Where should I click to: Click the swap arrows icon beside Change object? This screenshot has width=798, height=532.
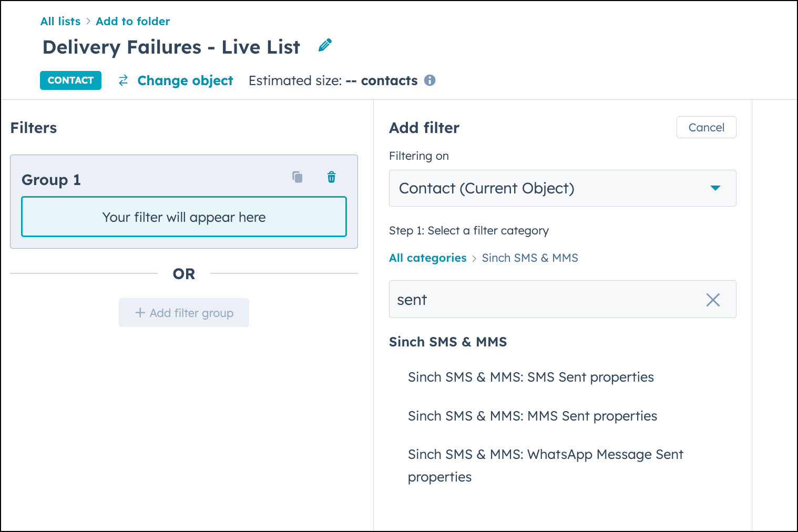123,80
